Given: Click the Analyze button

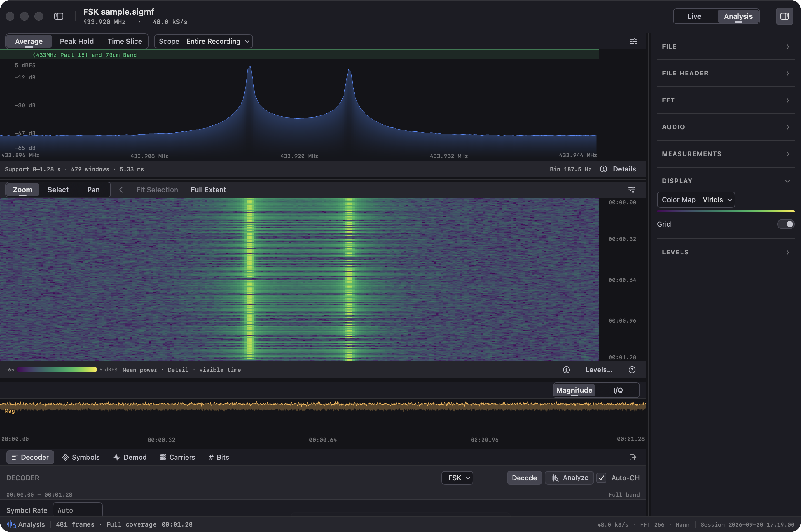Looking at the screenshot, I should 569,478.
